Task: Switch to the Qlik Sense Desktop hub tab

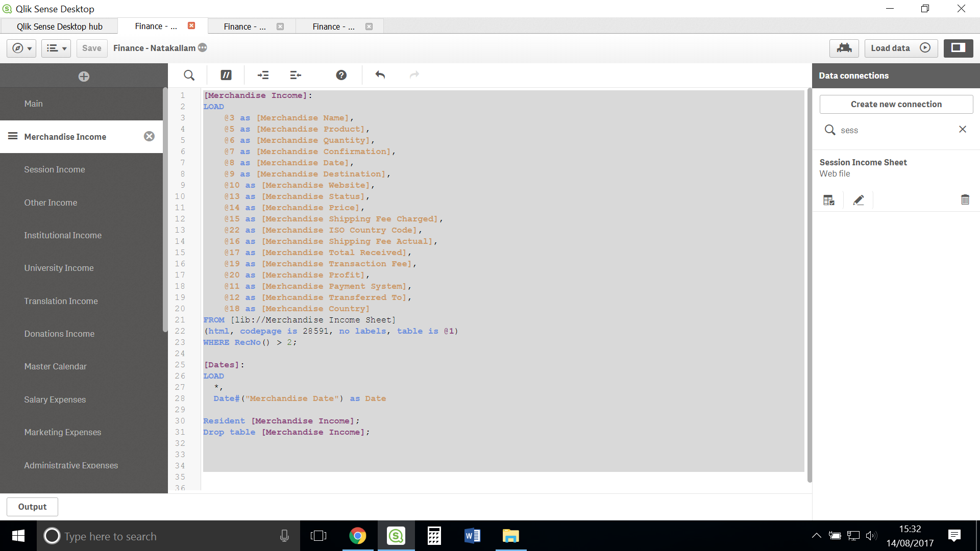Action: (x=60, y=26)
